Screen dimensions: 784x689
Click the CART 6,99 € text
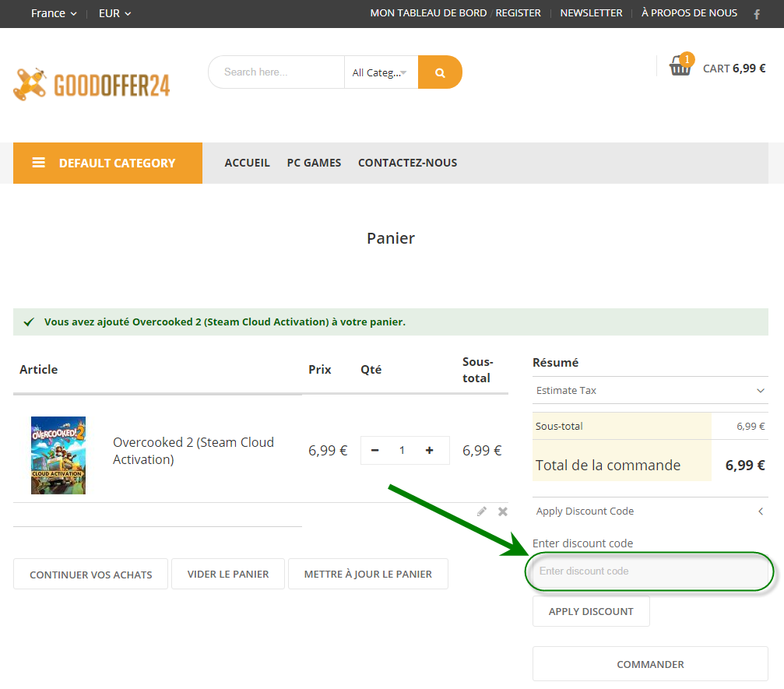[734, 69]
